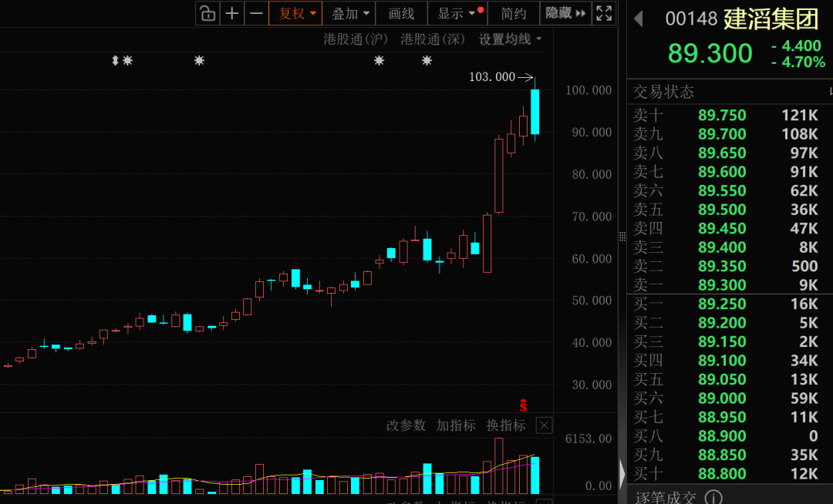Click the 逐笔成交 section title

point(665,498)
